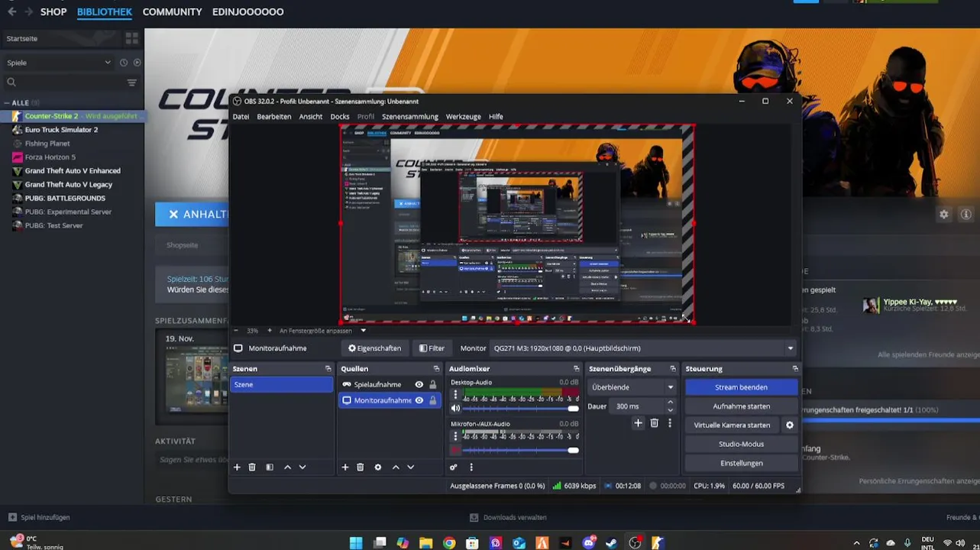Move scene down arrow in Szenen dock
The width and height of the screenshot is (980, 550).
point(302,467)
